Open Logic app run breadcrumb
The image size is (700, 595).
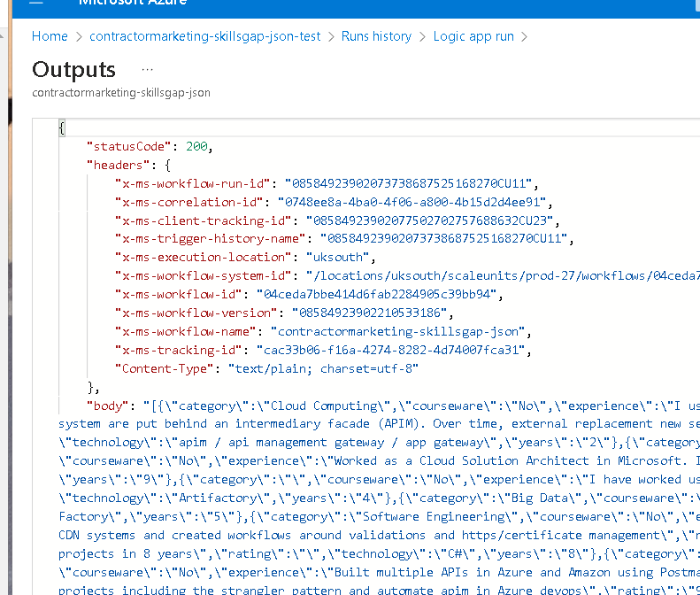pos(473,36)
